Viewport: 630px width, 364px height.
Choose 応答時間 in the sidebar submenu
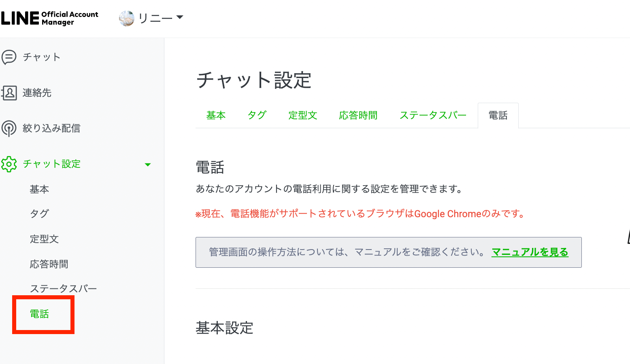(49, 264)
